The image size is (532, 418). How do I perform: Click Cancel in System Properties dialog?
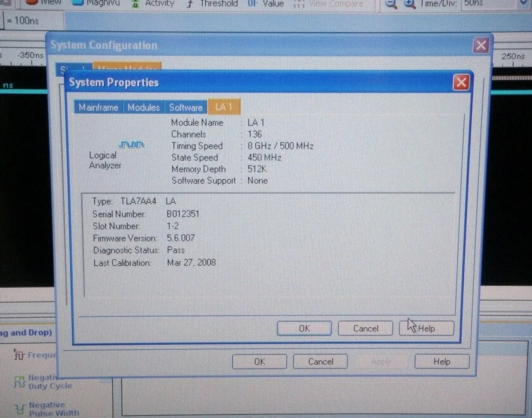[x=365, y=329]
